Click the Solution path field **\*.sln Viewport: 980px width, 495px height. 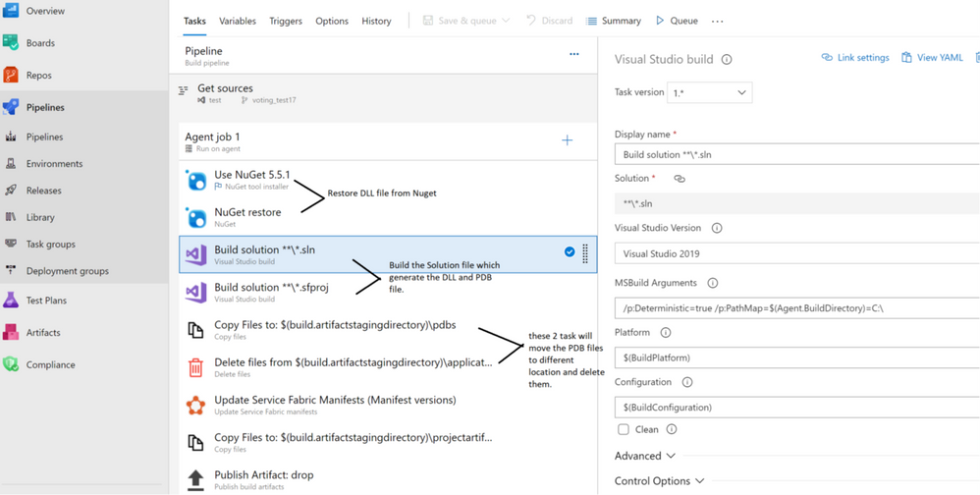797,203
